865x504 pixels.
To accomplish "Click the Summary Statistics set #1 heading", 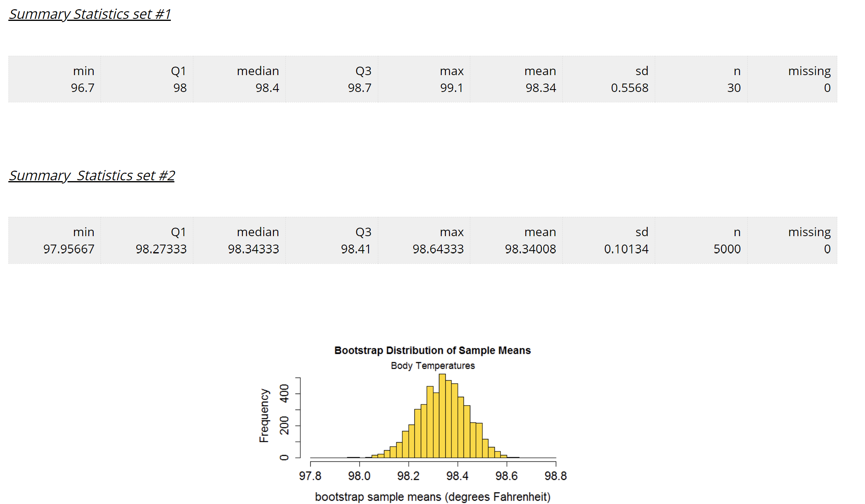I will point(90,14).
